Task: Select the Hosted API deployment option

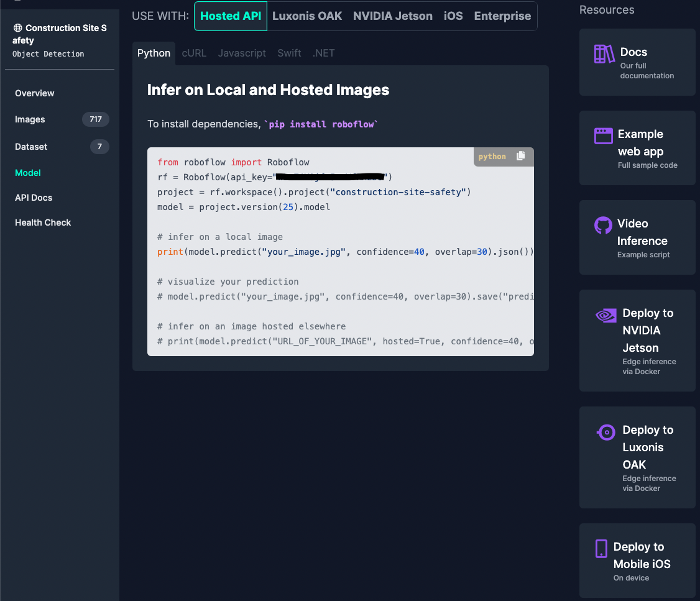Action: click(x=231, y=16)
